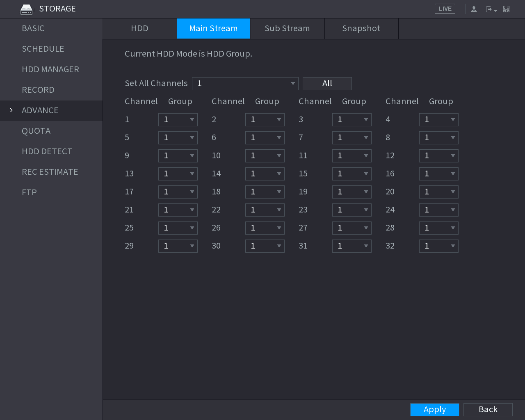
Task: Expand group dropdown for channel 6
Action: (265, 138)
